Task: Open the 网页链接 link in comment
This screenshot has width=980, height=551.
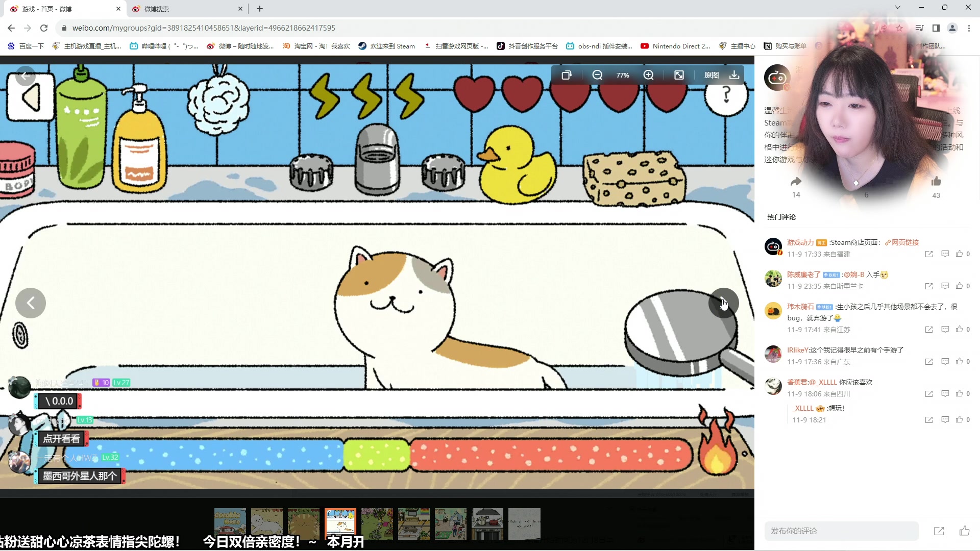Action: 904,242
